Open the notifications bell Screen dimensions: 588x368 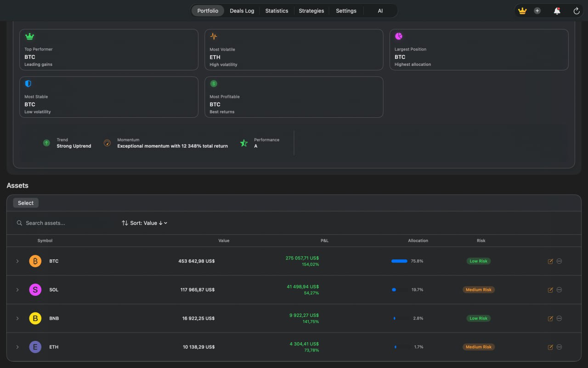click(557, 11)
